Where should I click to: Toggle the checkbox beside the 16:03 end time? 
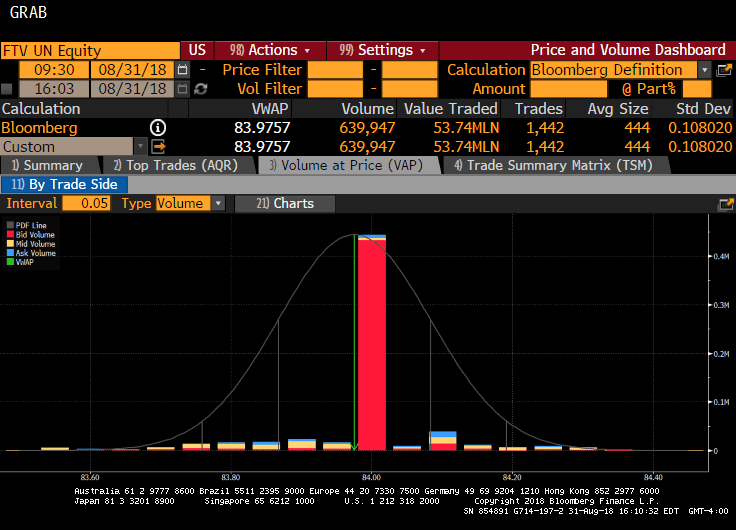click(x=9, y=89)
